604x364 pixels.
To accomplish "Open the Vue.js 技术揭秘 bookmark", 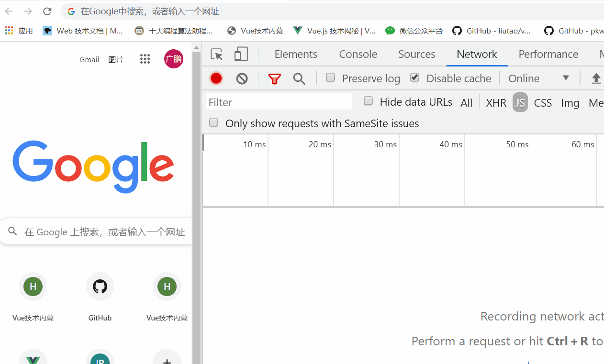I will (x=335, y=31).
